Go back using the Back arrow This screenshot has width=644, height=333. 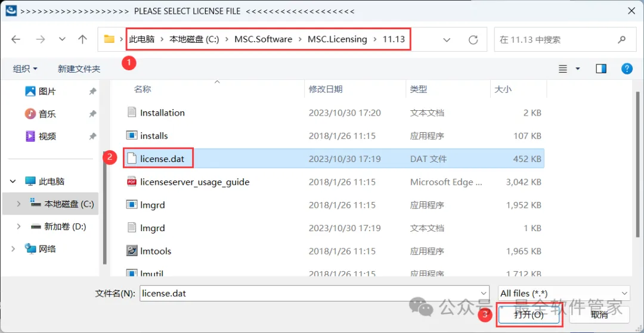point(16,39)
